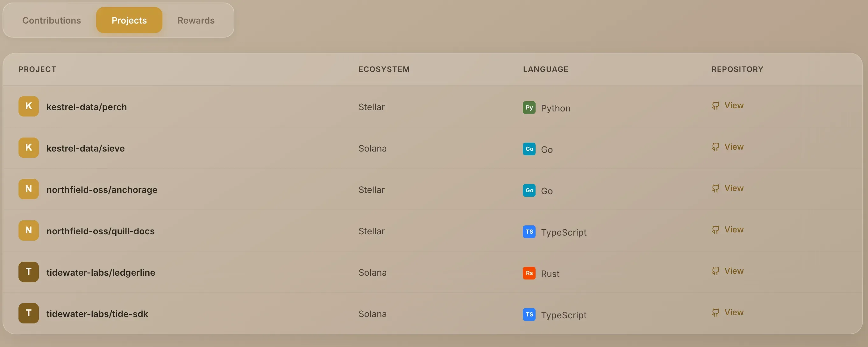This screenshot has height=347, width=868.
Task: Click the T avatar for tidewater-labs/tide-sdk
Action: (x=29, y=313)
